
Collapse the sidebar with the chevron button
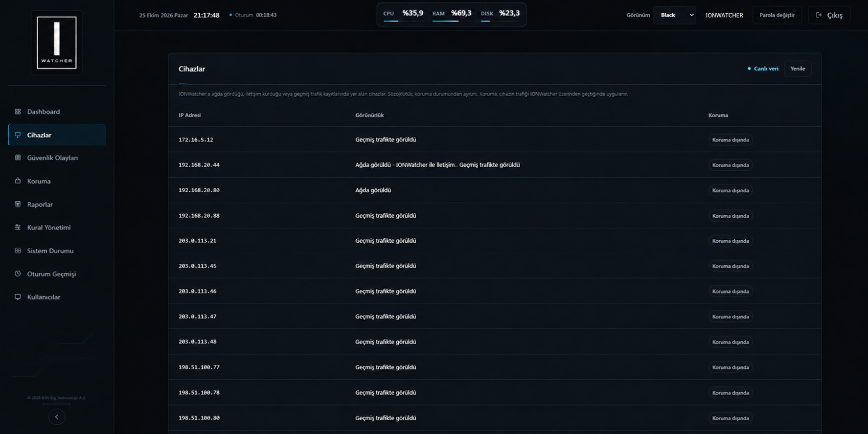(x=57, y=417)
